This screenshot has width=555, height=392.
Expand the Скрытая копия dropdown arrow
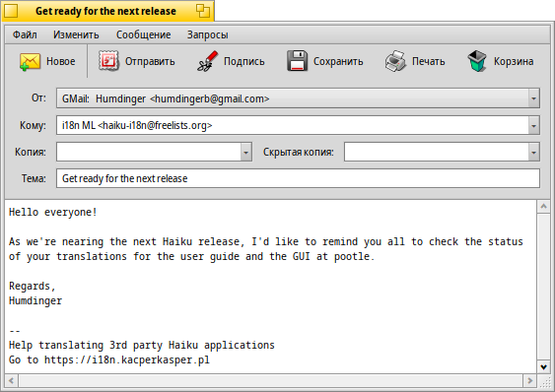click(x=533, y=152)
